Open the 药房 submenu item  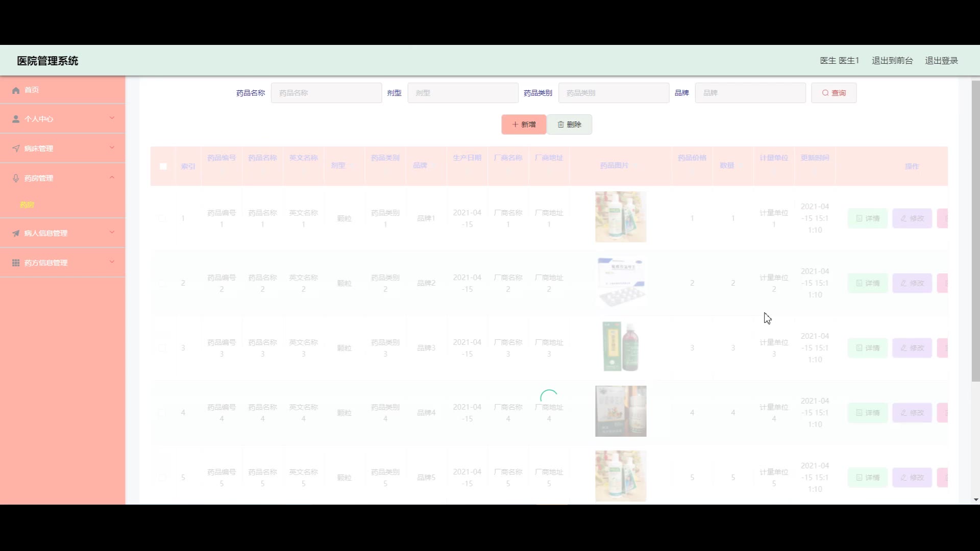27,205
